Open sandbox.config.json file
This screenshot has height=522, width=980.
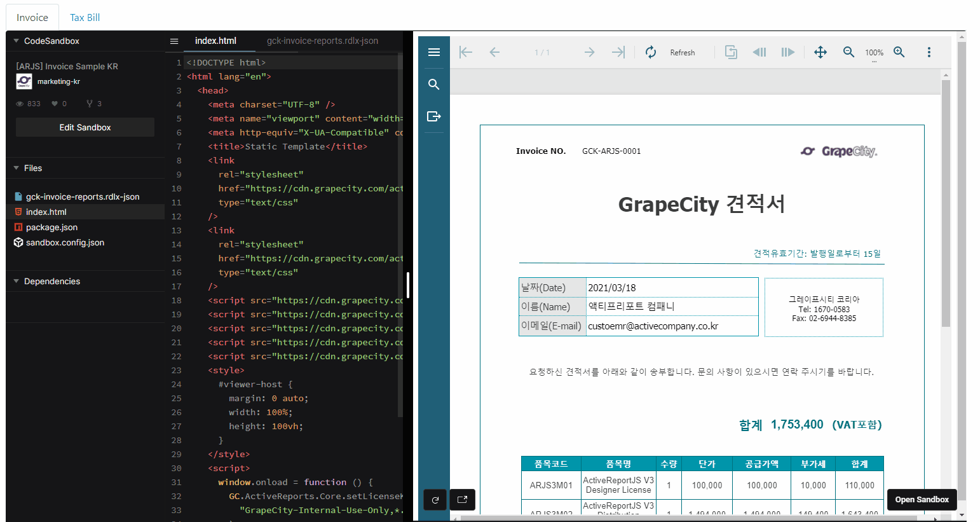65,242
